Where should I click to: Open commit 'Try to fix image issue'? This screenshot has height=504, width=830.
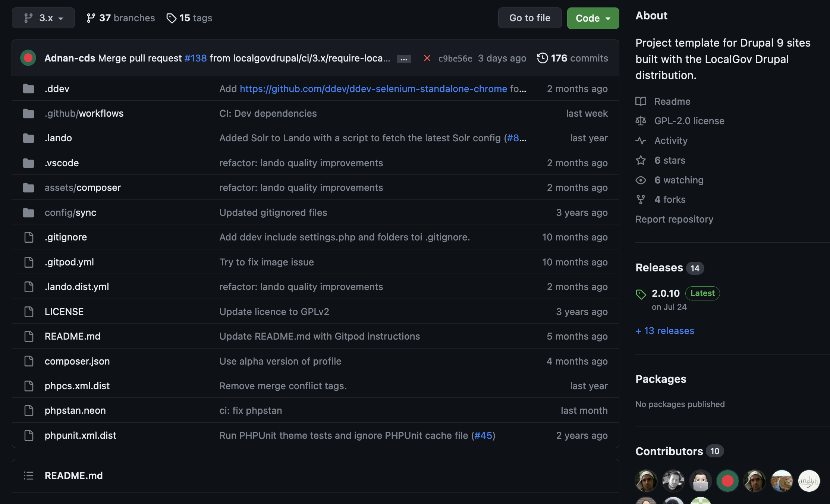click(x=267, y=262)
